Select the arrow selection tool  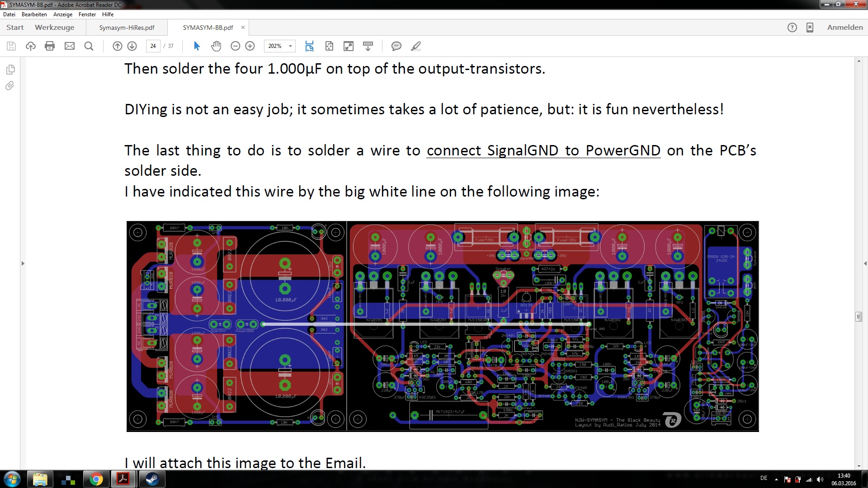click(197, 46)
